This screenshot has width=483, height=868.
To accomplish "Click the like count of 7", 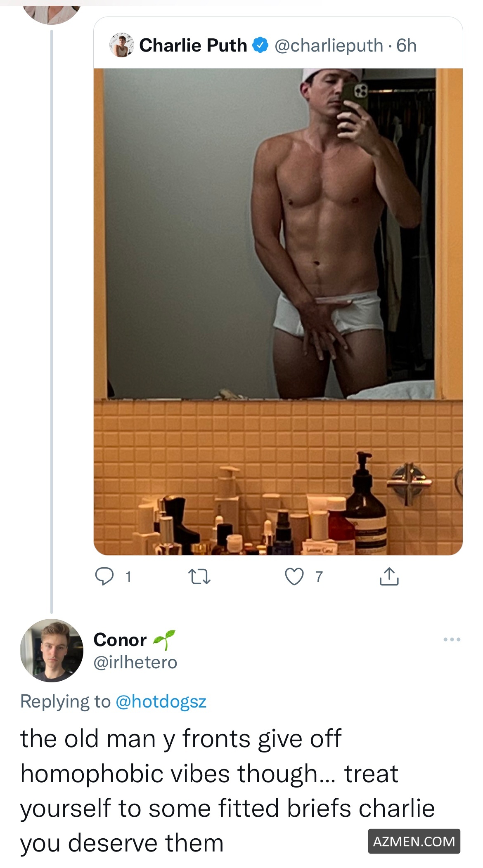I will 319,576.
